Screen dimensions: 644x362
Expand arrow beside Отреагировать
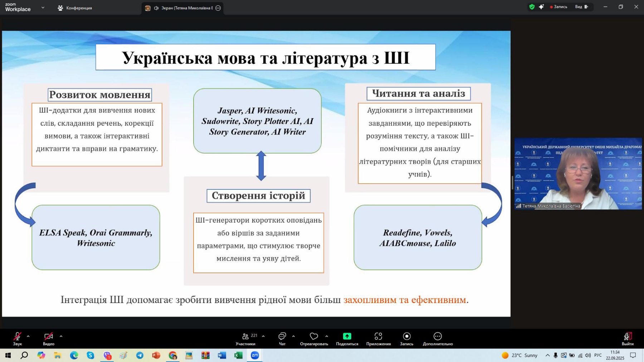(x=327, y=336)
